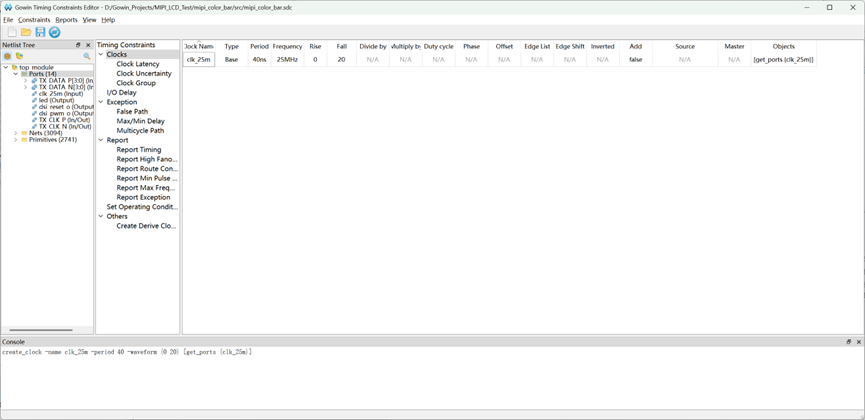Viewport: 865px width, 420px height.
Task: Select Clock Latency constraint
Action: tap(138, 64)
